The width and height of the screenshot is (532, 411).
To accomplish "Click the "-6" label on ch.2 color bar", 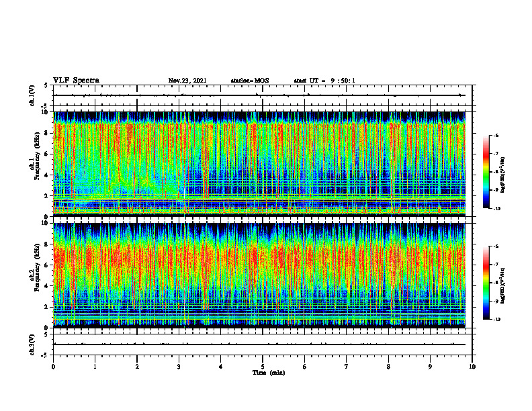I will click(x=496, y=246).
